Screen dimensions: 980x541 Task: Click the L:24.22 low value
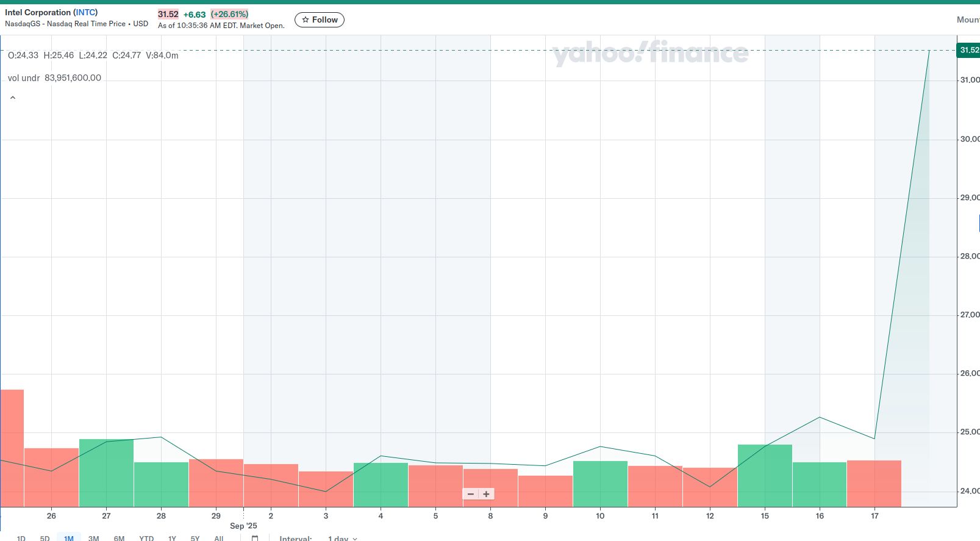tap(93, 55)
